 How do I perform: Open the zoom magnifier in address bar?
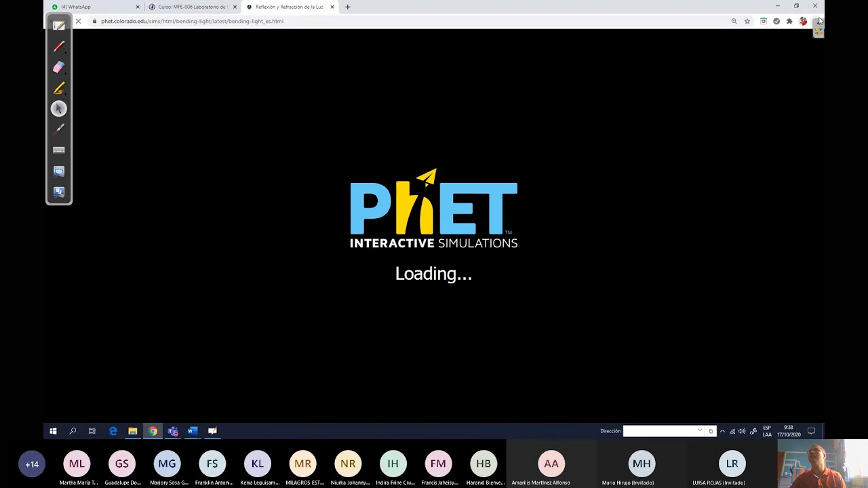coord(734,21)
